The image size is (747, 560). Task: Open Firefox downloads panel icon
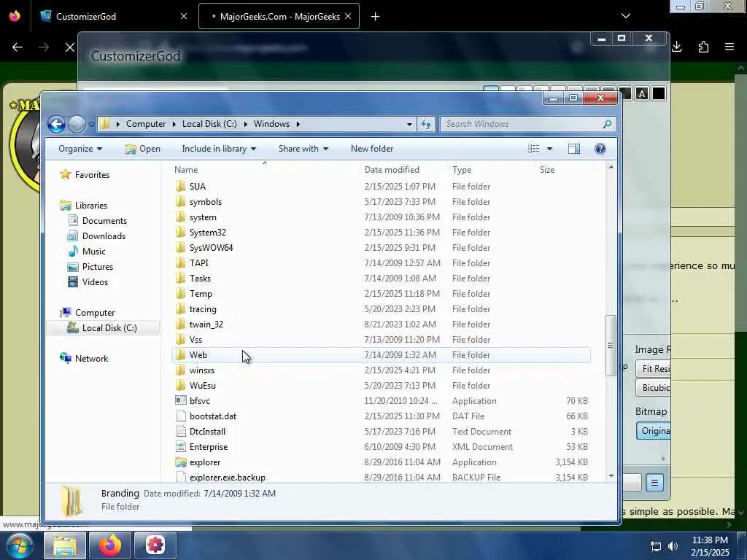pyautogui.click(x=677, y=47)
